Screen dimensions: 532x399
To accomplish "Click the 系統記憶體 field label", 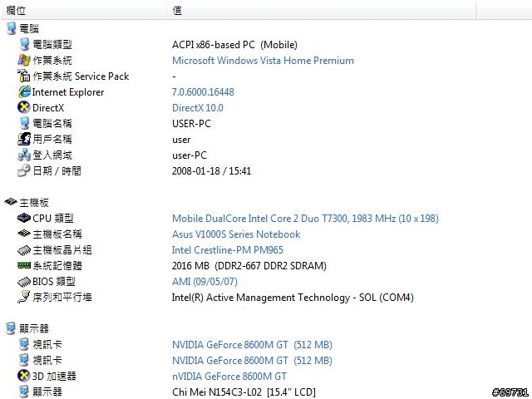I will point(57,266).
